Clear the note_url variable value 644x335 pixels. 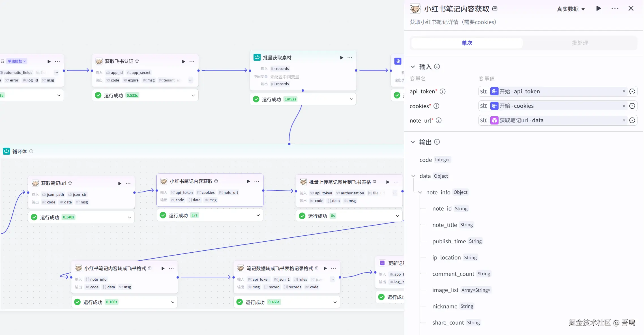624,121
